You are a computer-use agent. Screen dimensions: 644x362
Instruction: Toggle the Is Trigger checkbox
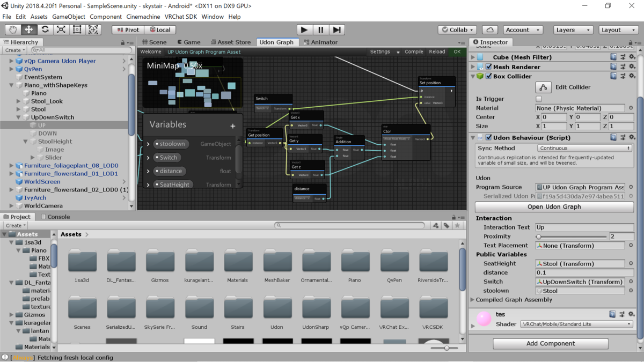click(x=539, y=99)
